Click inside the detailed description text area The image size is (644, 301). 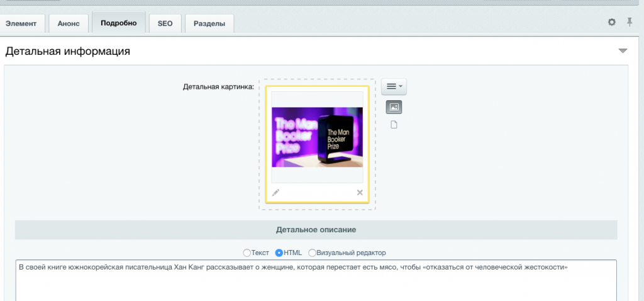[x=314, y=283]
